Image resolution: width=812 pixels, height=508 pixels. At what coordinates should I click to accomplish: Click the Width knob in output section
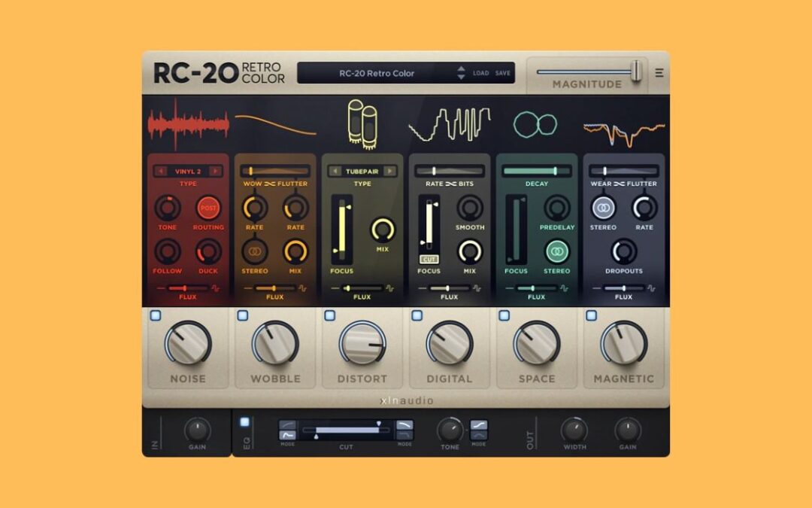point(574,430)
